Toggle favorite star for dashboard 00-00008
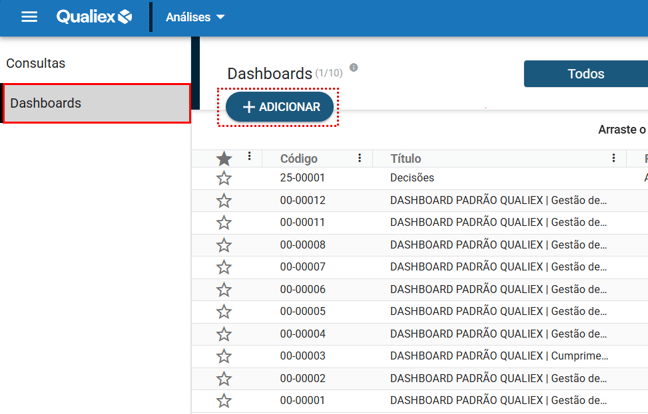Image resolution: width=648 pixels, height=414 pixels. (x=224, y=245)
